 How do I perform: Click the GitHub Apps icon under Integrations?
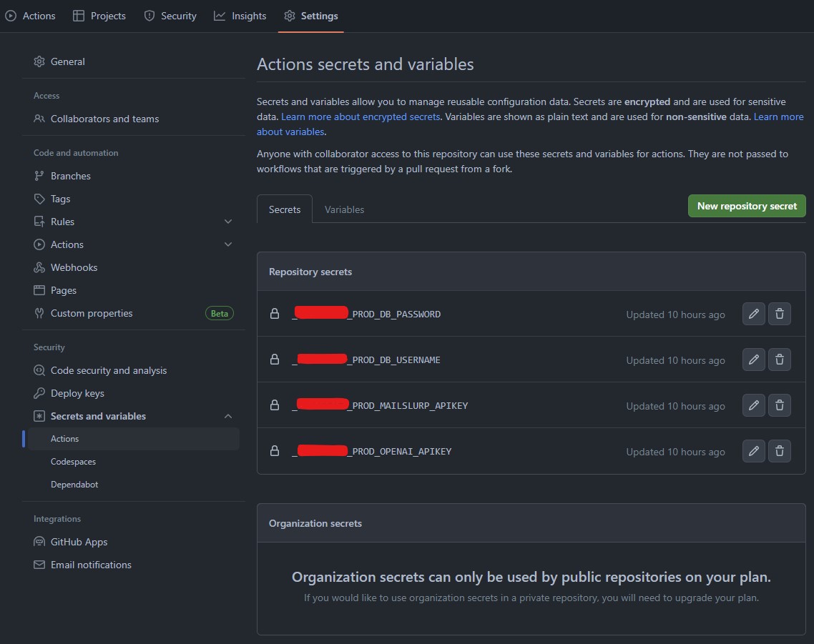39,542
